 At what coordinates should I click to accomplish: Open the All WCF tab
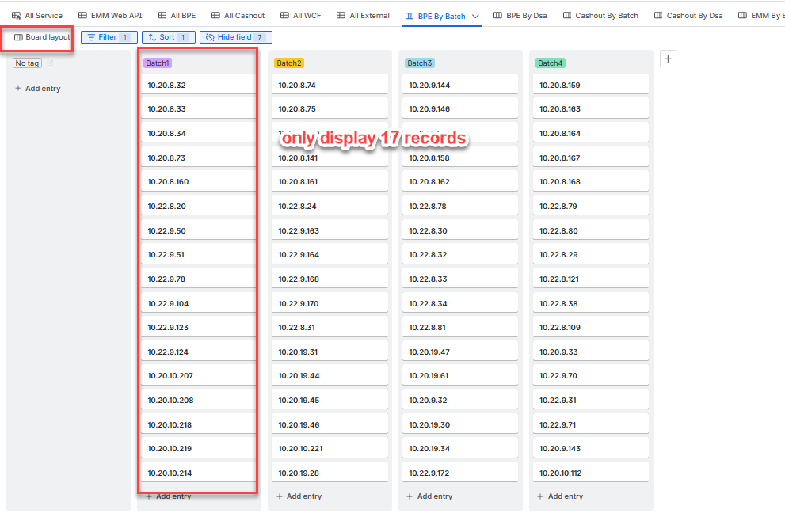point(300,16)
